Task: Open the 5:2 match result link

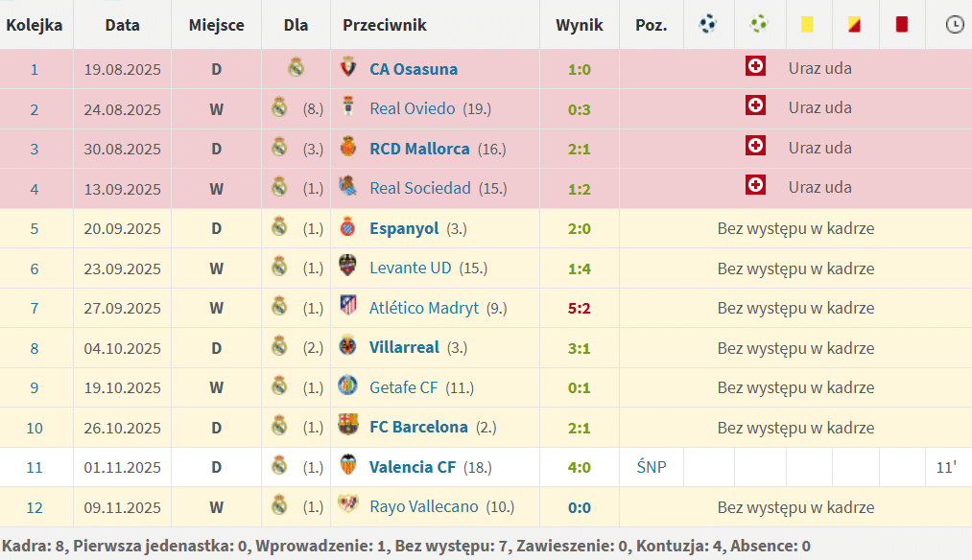Action: pos(579,308)
